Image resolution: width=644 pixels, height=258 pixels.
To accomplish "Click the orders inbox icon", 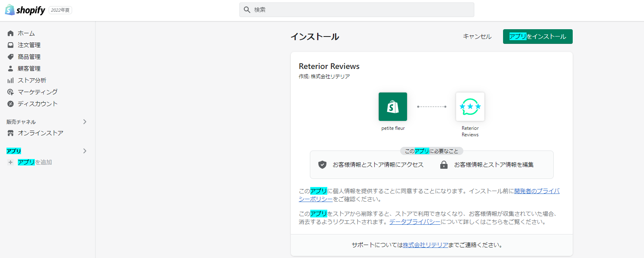I will pyautogui.click(x=11, y=45).
